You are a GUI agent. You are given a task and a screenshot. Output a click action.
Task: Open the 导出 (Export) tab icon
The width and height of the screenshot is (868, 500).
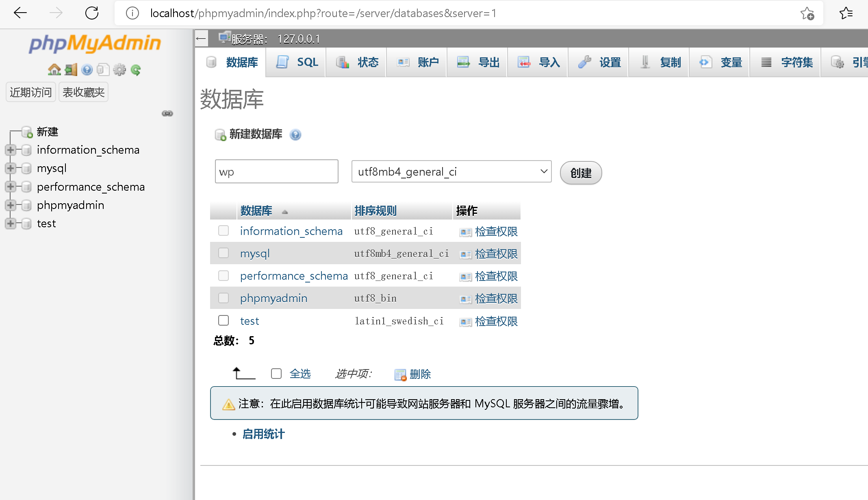(x=463, y=62)
